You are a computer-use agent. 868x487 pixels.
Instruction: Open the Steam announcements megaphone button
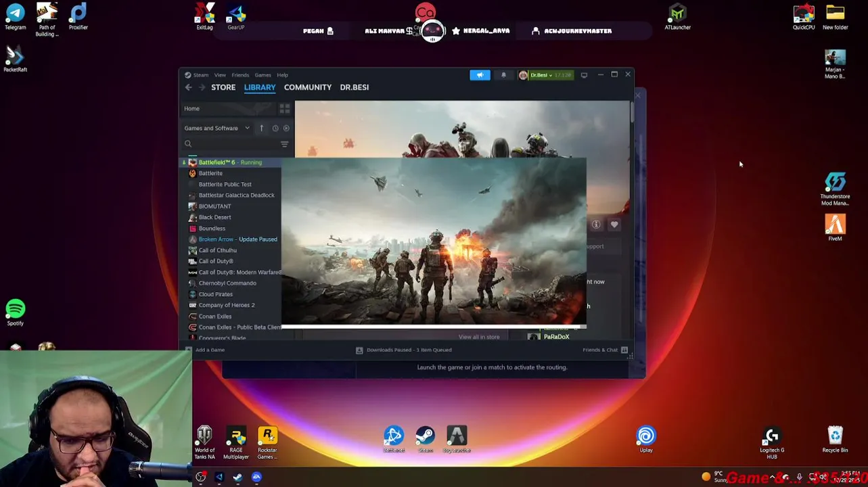tap(480, 75)
